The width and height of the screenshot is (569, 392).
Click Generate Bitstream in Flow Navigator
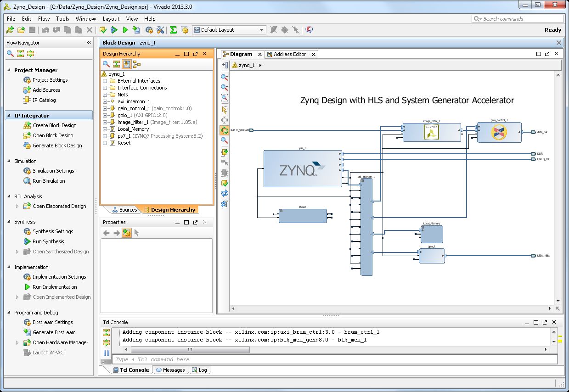point(54,332)
